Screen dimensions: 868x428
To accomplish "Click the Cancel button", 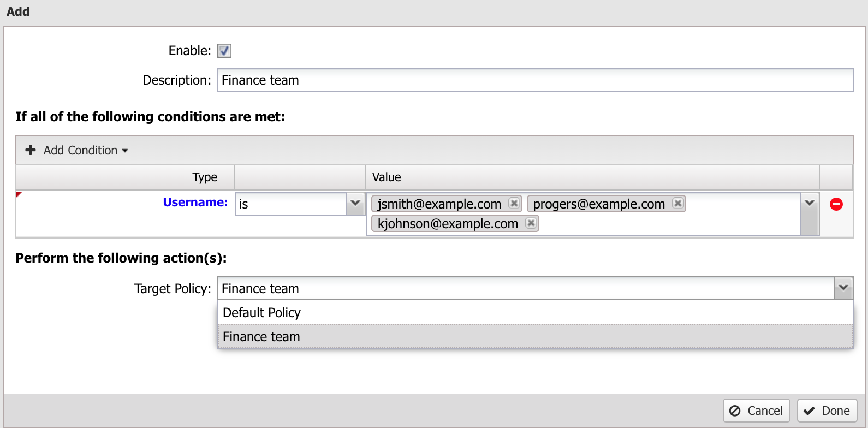I will [x=757, y=411].
